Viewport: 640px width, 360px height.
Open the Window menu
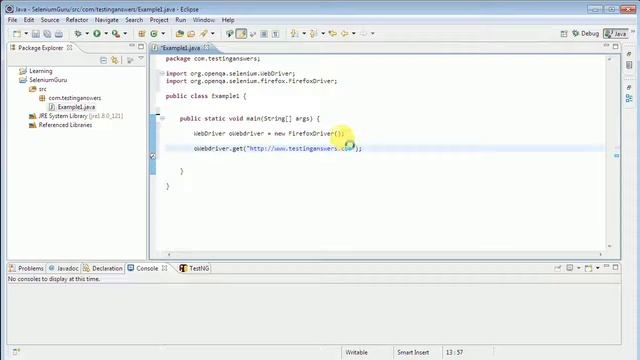tap(204, 20)
